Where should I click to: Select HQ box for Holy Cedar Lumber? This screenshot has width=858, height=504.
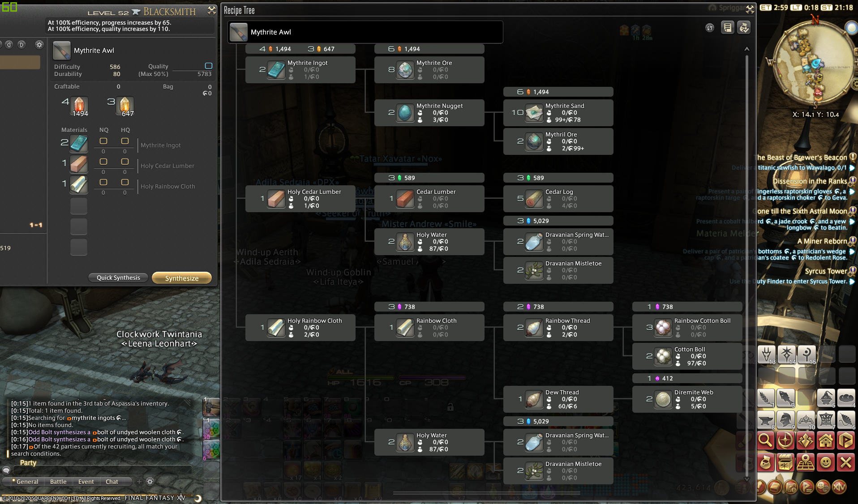[125, 162]
